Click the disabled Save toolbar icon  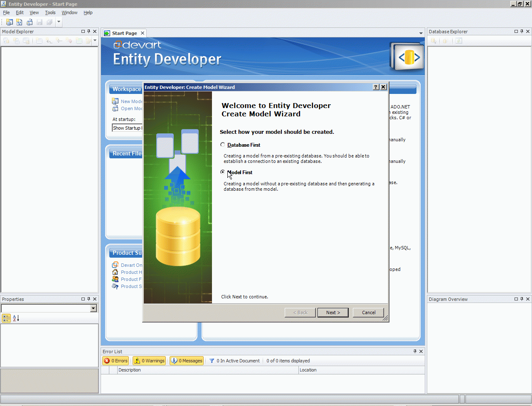click(x=39, y=22)
